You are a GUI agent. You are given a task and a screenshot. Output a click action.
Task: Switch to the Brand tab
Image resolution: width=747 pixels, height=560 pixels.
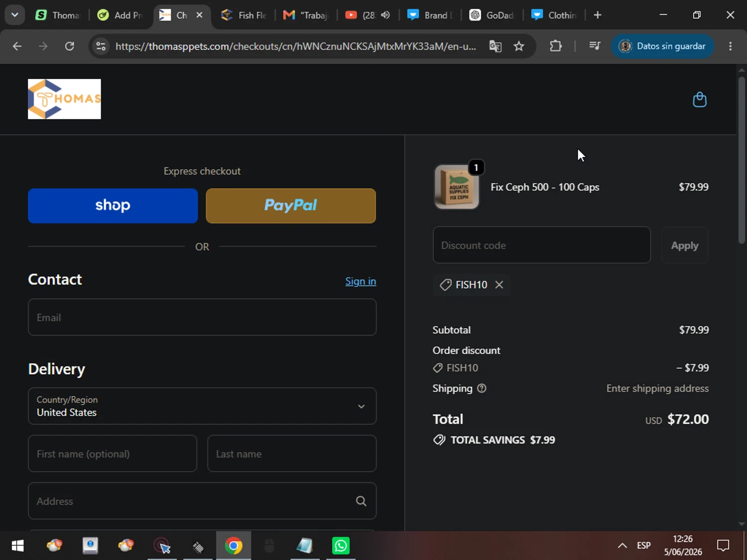point(429,15)
